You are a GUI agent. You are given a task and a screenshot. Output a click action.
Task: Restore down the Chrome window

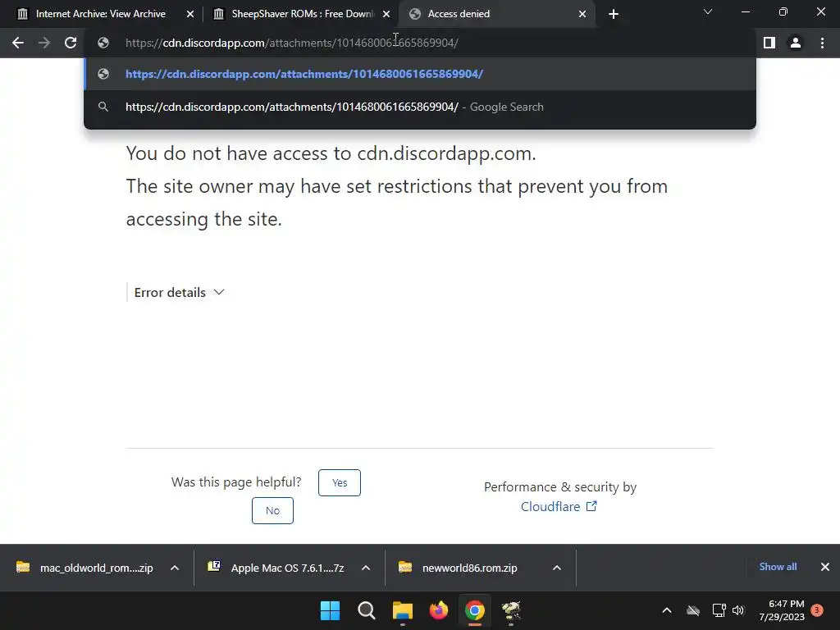click(x=783, y=11)
